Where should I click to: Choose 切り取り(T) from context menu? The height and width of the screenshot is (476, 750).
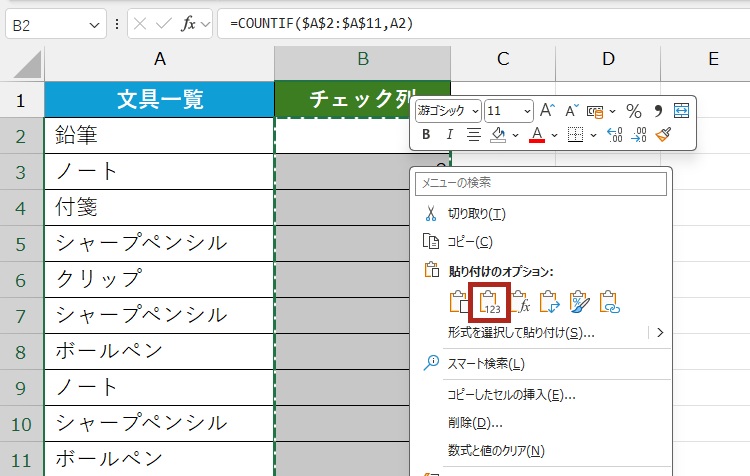(x=476, y=214)
